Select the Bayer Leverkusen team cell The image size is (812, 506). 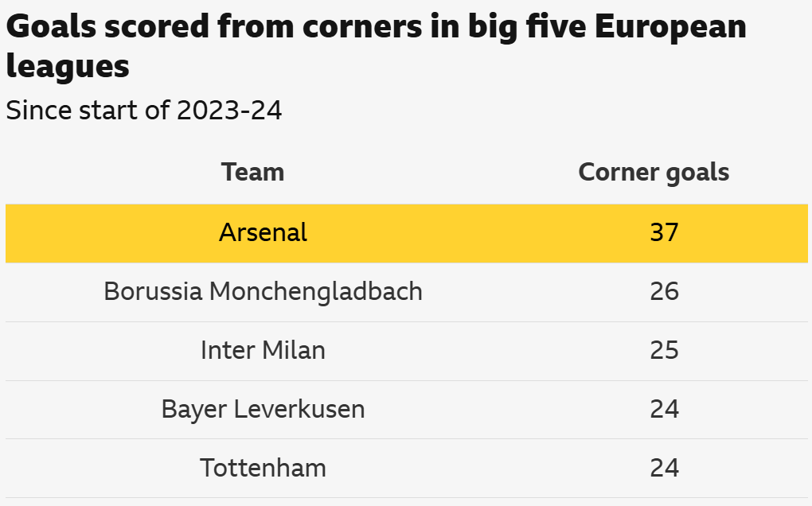point(263,410)
